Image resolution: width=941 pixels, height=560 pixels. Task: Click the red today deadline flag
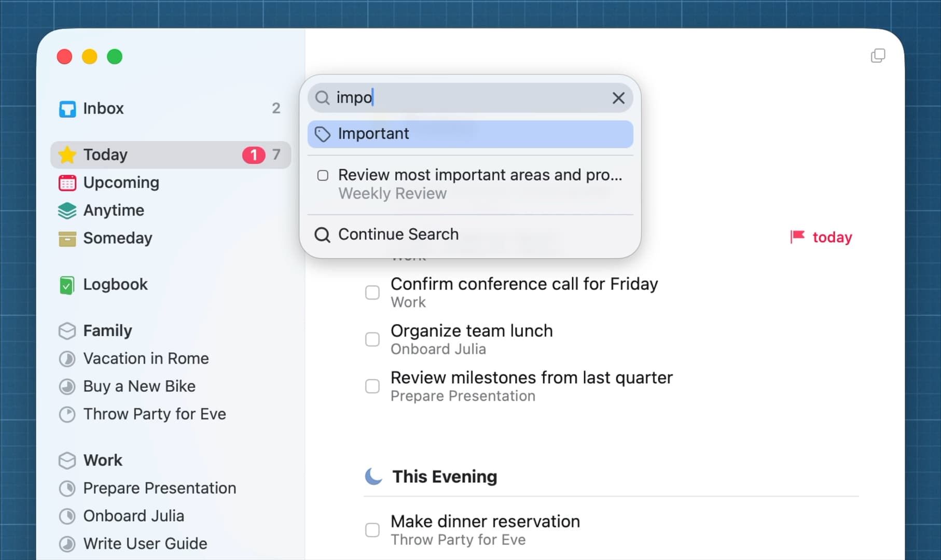(x=797, y=237)
